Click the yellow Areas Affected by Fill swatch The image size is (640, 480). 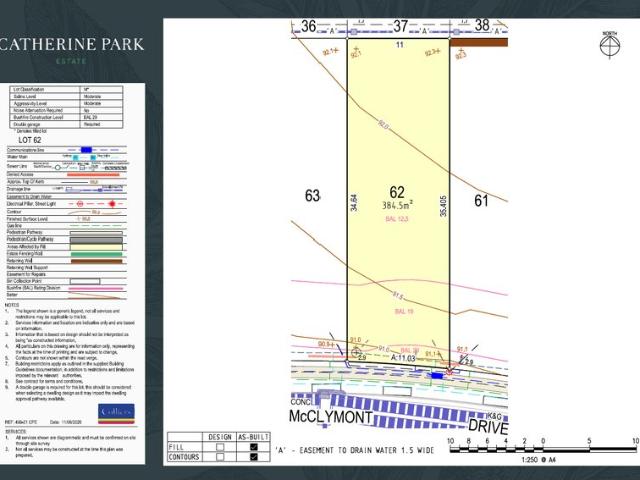[x=96, y=247]
